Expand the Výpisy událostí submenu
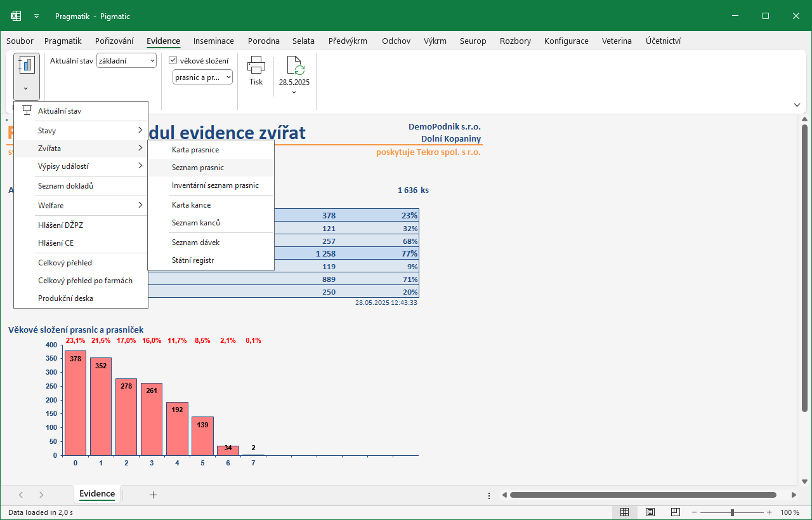 click(81, 166)
